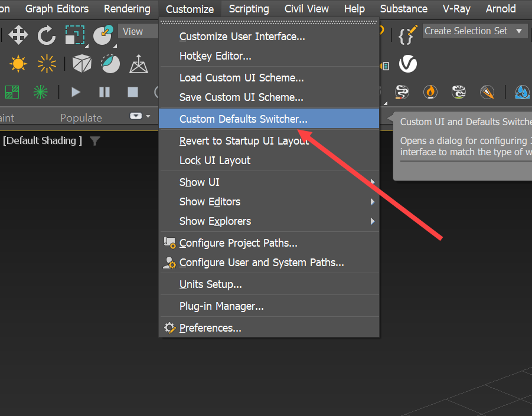The width and height of the screenshot is (532, 416).
Task: Select Load Custom UI Scheme
Action: 269,78
